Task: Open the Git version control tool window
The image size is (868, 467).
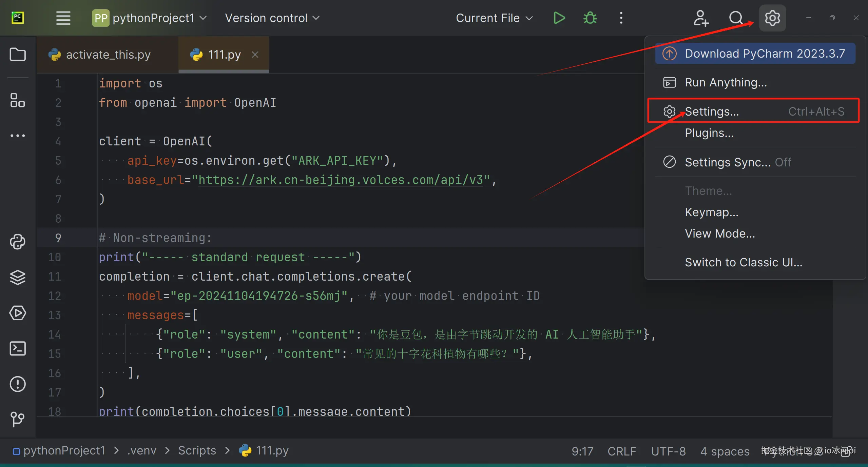Action: 18,420
